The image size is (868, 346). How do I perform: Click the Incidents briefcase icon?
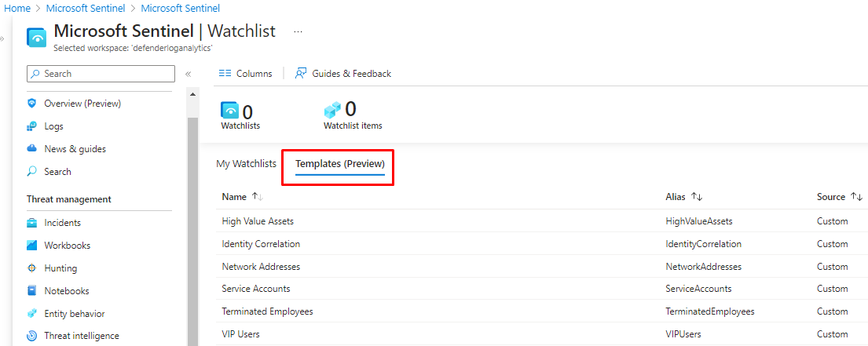[32, 223]
